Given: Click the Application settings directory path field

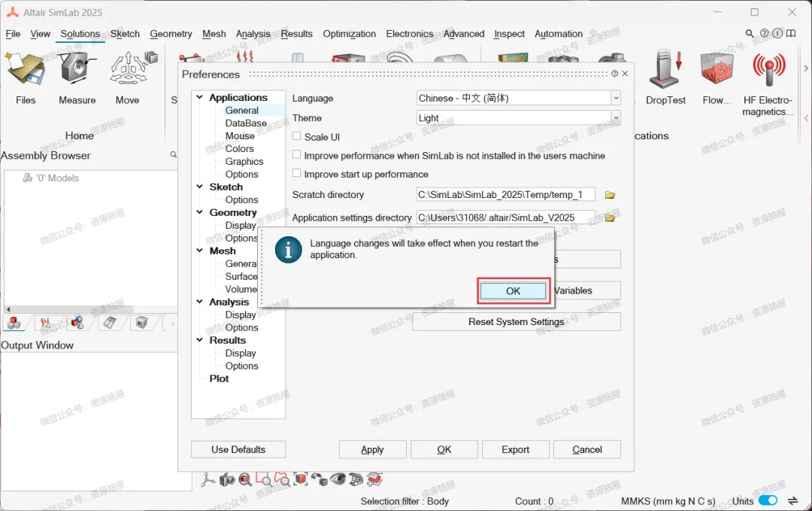Looking at the screenshot, I should pos(506,217).
